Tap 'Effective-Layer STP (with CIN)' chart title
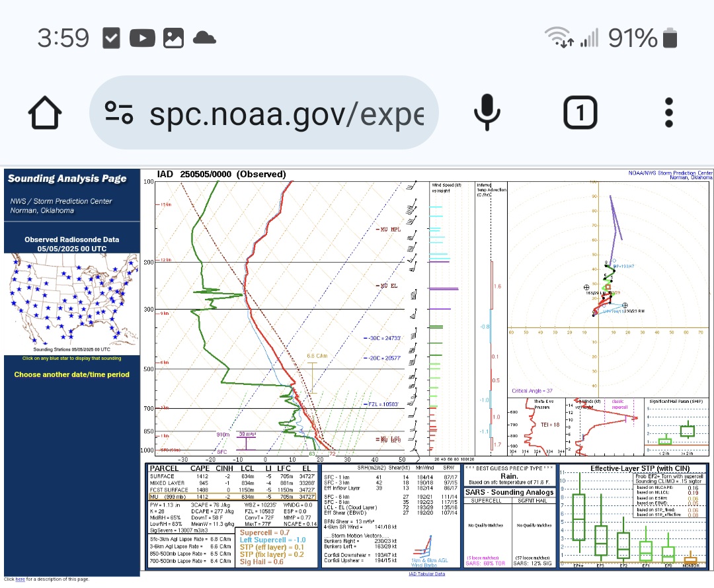 pyautogui.click(x=640, y=468)
